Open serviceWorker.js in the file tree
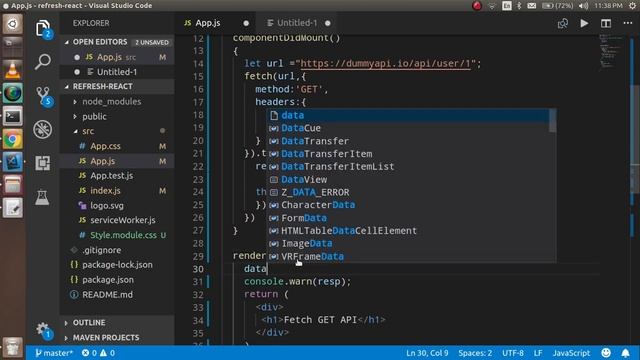This screenshot has height=360, width=640. coord(117,220)
